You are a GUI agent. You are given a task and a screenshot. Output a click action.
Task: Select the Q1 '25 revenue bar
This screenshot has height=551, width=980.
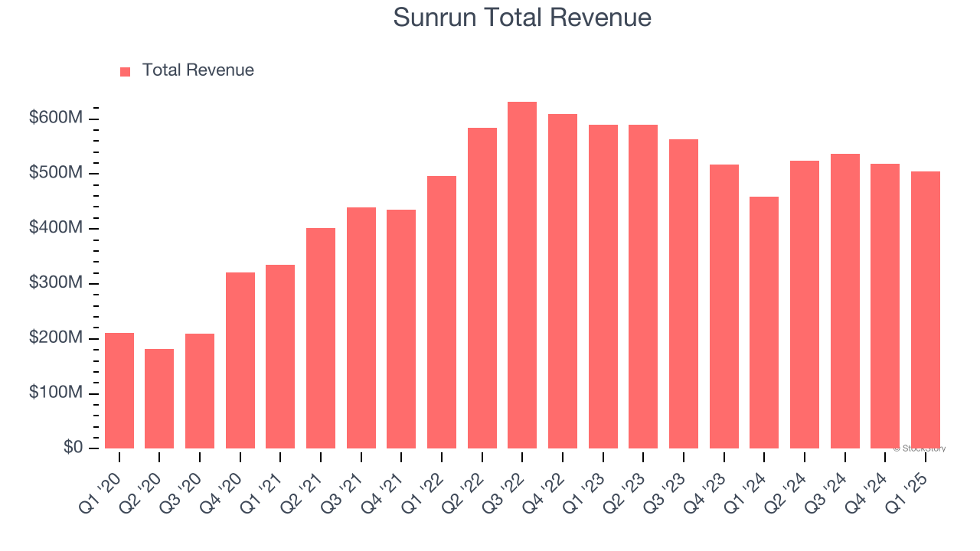(x=926, y=310)
